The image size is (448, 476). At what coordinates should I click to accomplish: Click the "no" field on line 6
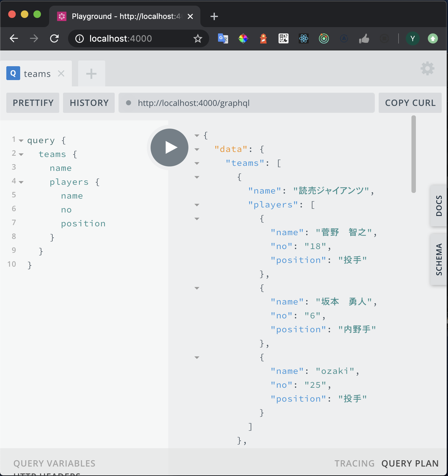click(66, 210)
